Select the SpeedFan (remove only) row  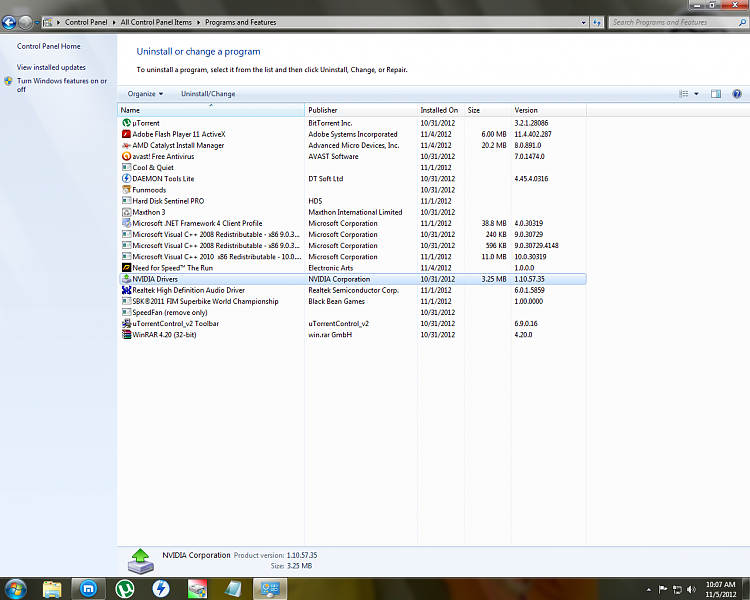[352, 312]
